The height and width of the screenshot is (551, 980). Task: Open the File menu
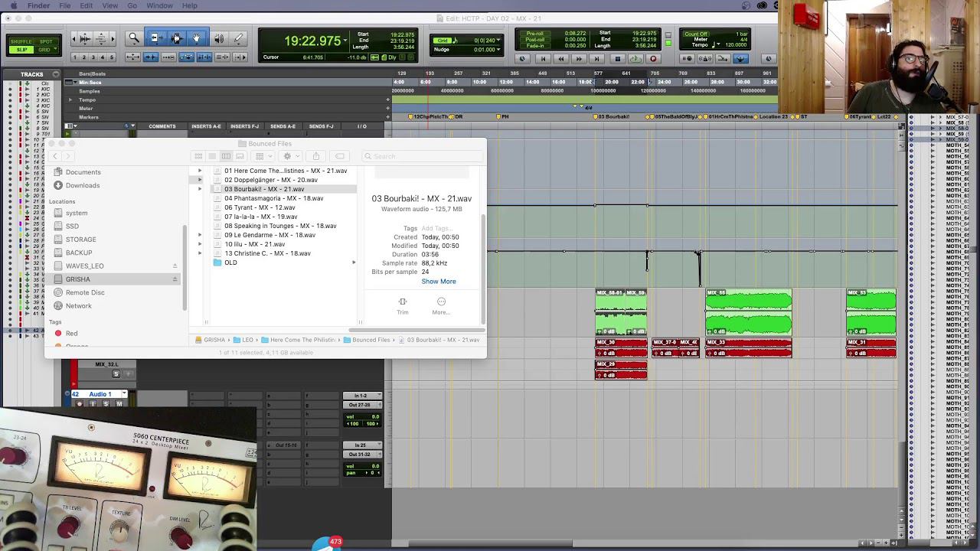(x=65, y=5)
